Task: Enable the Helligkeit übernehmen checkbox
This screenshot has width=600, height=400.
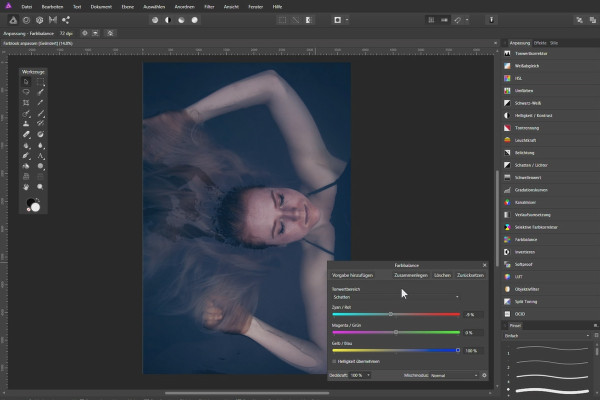Action: [x=334, y=361]
